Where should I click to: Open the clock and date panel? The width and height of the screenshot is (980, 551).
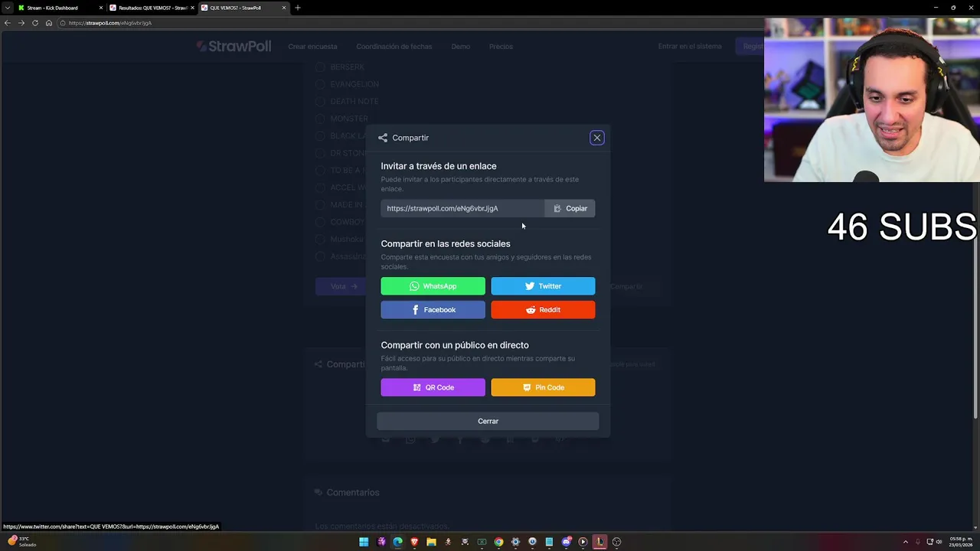tap(960, 542)
